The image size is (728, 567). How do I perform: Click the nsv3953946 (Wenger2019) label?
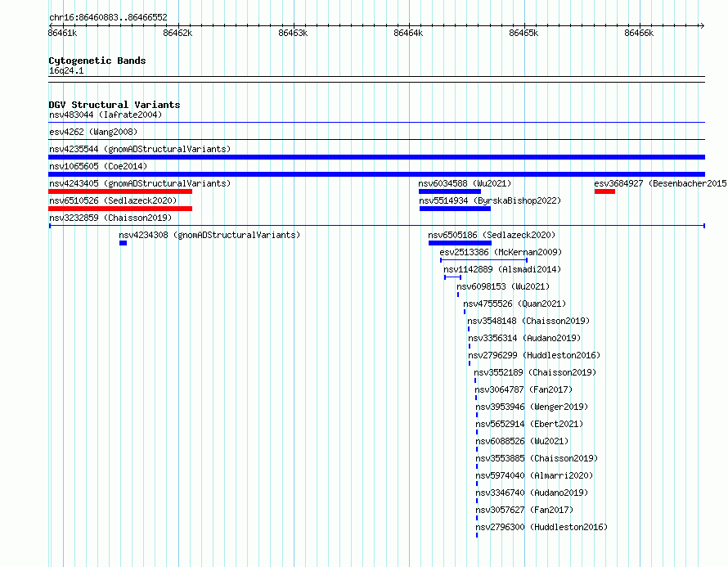[x=532, y=407]
